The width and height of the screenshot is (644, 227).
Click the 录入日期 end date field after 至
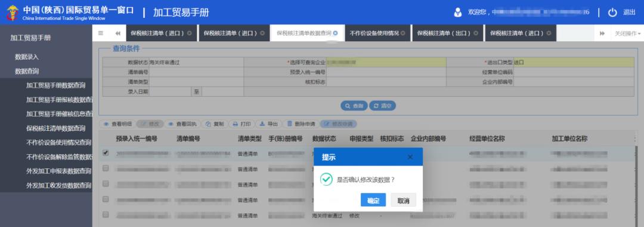click(222, 92)
